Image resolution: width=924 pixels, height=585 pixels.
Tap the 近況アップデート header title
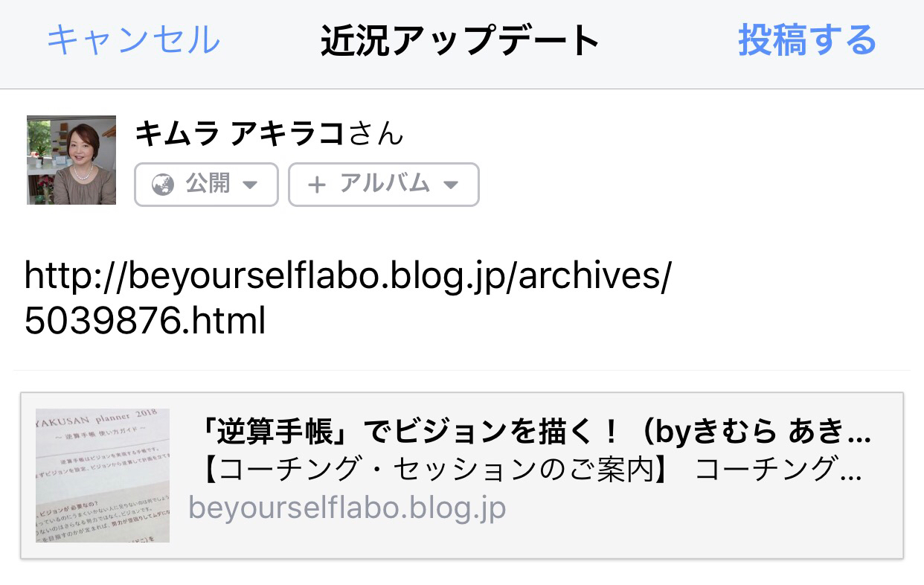click(x=461, y=41)
